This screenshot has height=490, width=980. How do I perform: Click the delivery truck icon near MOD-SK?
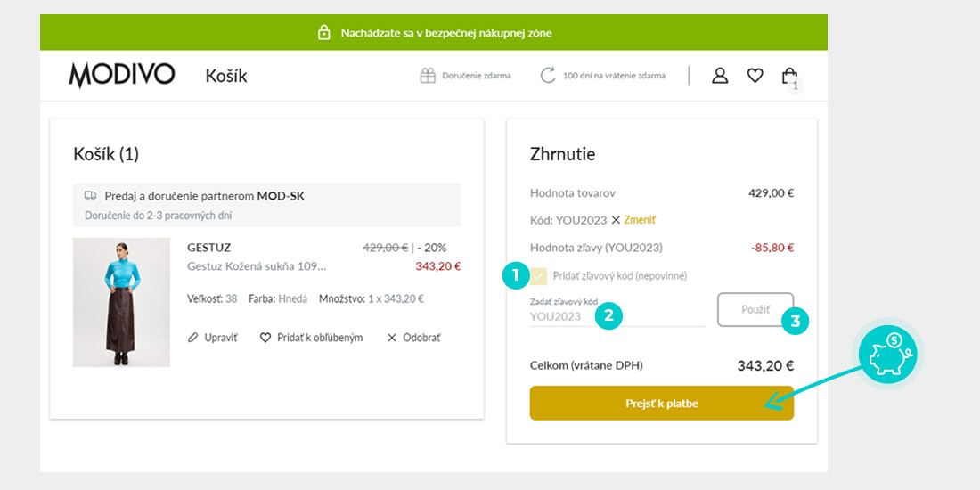click(91, 196)
